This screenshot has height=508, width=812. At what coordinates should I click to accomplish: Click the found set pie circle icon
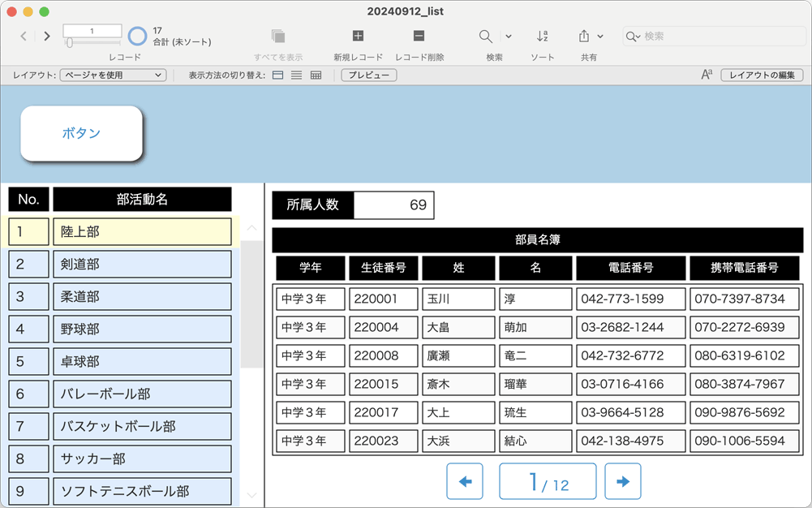click(137, 37)
